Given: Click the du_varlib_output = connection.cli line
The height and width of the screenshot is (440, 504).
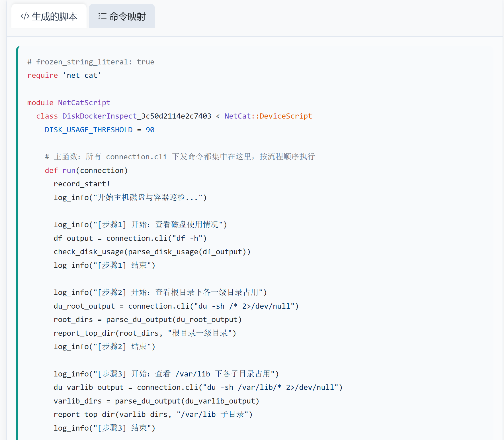Looking at the screenshot, I should click(198, 387).
